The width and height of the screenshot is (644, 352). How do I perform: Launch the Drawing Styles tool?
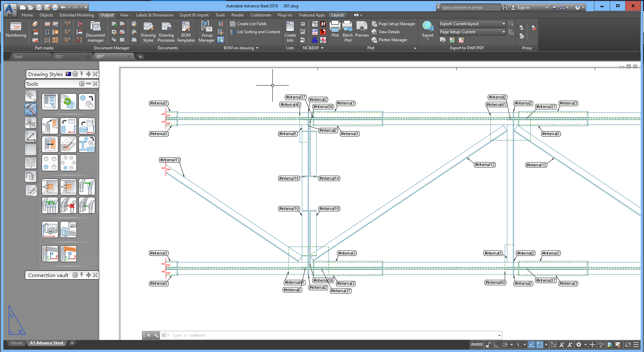click(148, 31)
